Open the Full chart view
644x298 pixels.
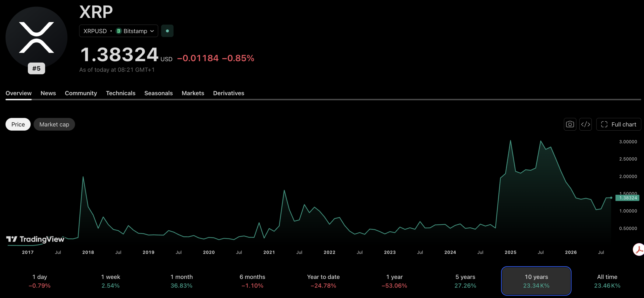(619, 124)
